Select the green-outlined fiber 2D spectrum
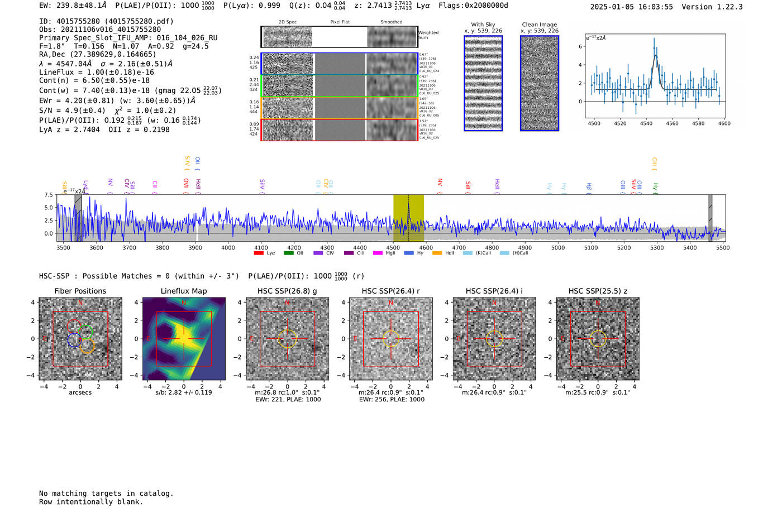This screenshot has width=782, height=532. tap(339, 86)
